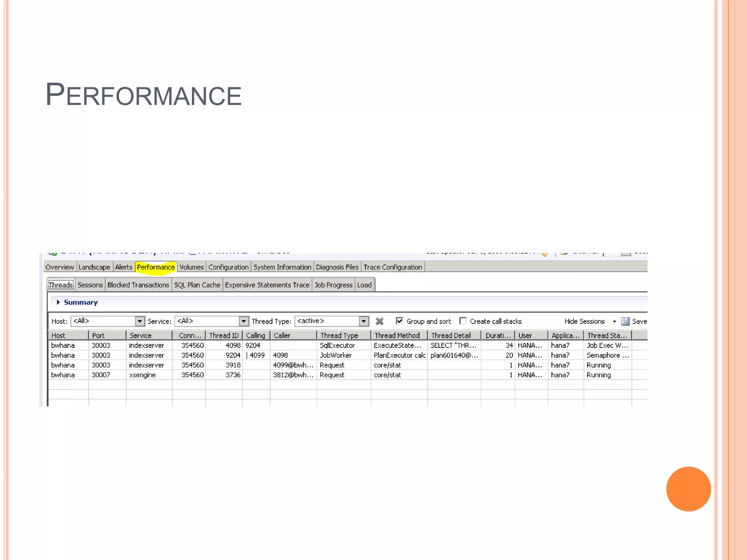This screenshot has height=560, width=747.
Task: Clear the thread filter with the X icon
Action: pos(379,321)
